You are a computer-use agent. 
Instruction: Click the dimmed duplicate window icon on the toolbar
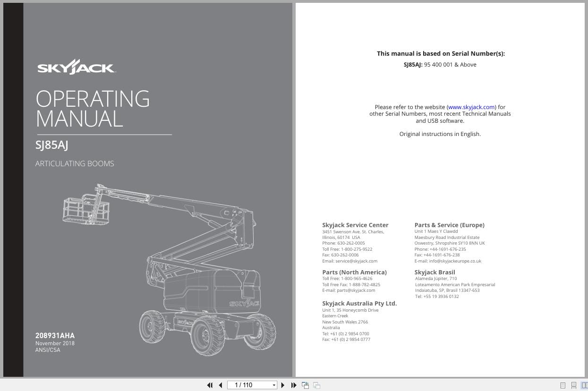(316, 385)
